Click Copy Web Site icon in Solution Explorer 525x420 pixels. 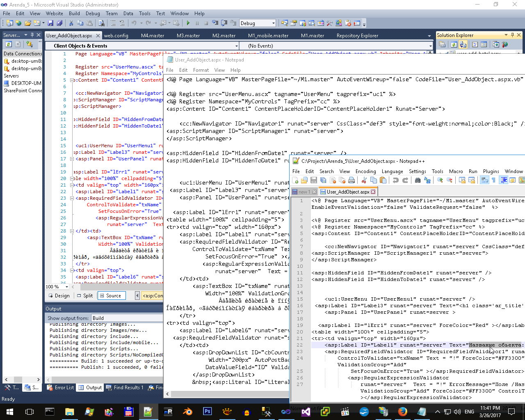pos(495,44)
